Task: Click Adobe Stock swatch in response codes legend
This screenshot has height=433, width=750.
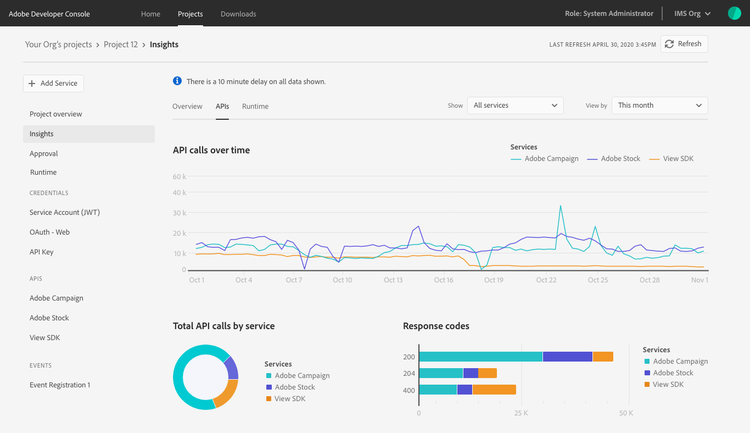Action: coord(647,373)
